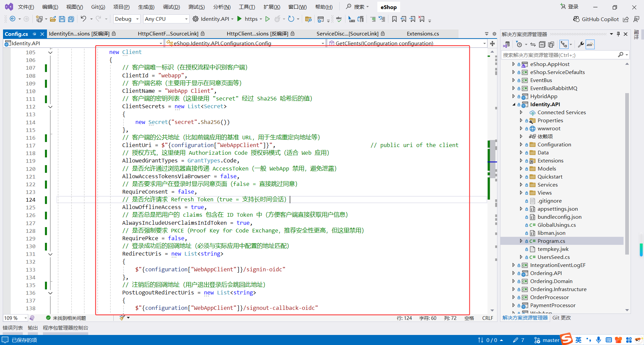Image resolution: width=644 pixels, height=345 pixels.
Task: Toggle a bookmark on the current line
Action: (x=394, y=19)
